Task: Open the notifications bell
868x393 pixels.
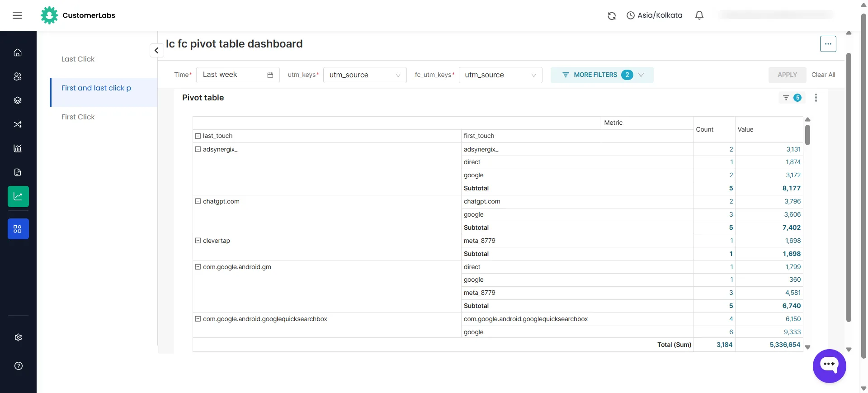Action: (x=699, y=15)
